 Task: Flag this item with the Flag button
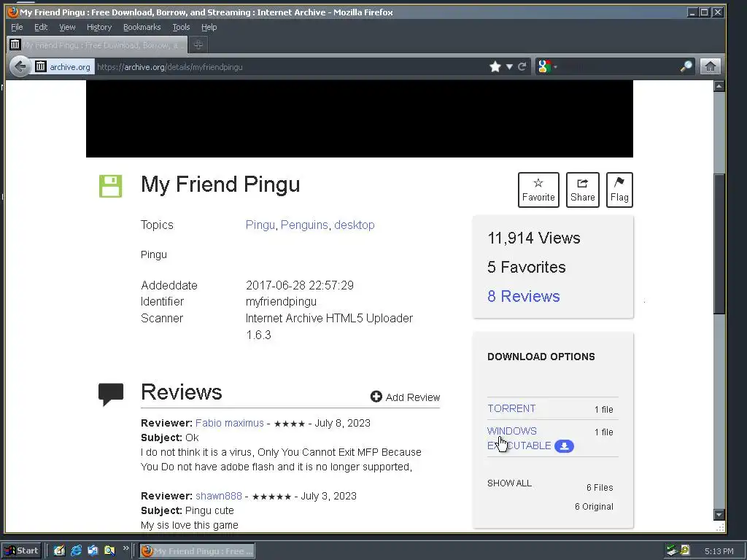[619, 190]
